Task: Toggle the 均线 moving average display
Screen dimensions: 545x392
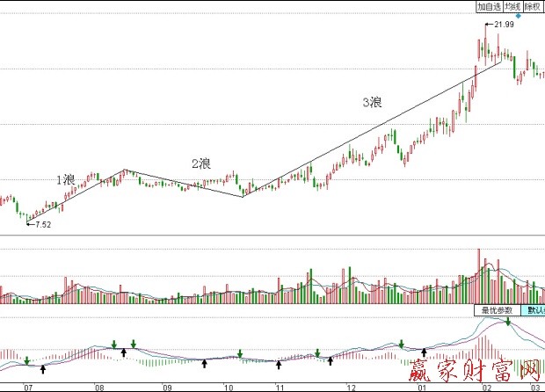Action: pyautogui.click(x=512, y=6)
